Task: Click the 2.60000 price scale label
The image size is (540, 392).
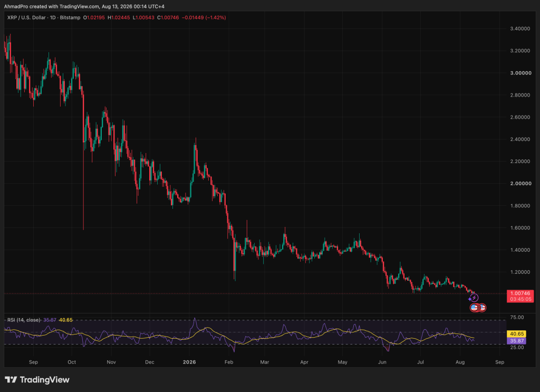Action: [x=520, y=117]
